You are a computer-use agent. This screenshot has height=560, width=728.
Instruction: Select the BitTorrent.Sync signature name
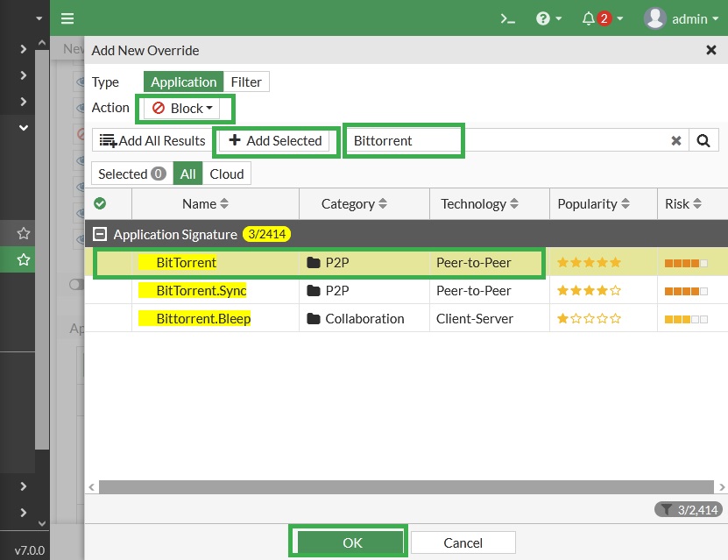click(x=201, y=291)
